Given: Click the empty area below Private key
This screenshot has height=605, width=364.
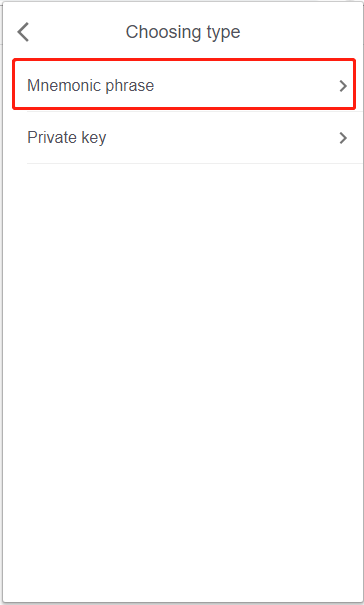Looking at the screenshot, I should pos(183,382).
